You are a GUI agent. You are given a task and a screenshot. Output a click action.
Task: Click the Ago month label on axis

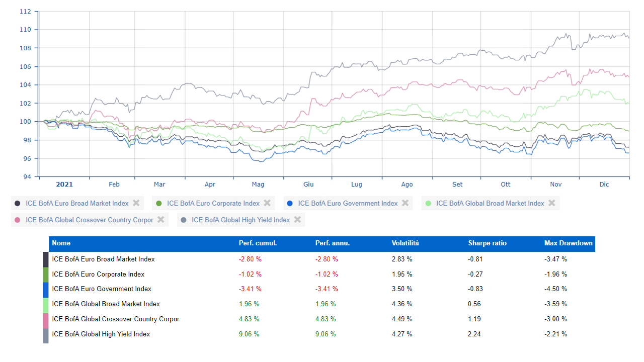(407, 185)
